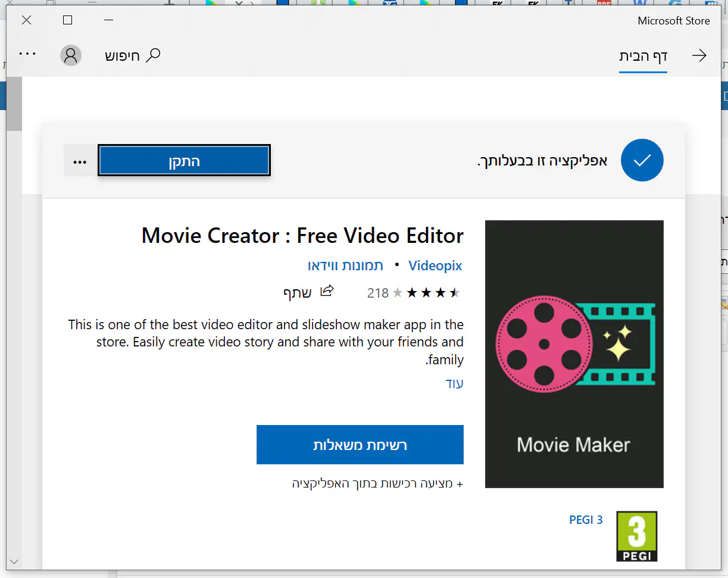Click the user account profile icon
Image resolution: width=728 pixels, height=578 pixels.
70,56
